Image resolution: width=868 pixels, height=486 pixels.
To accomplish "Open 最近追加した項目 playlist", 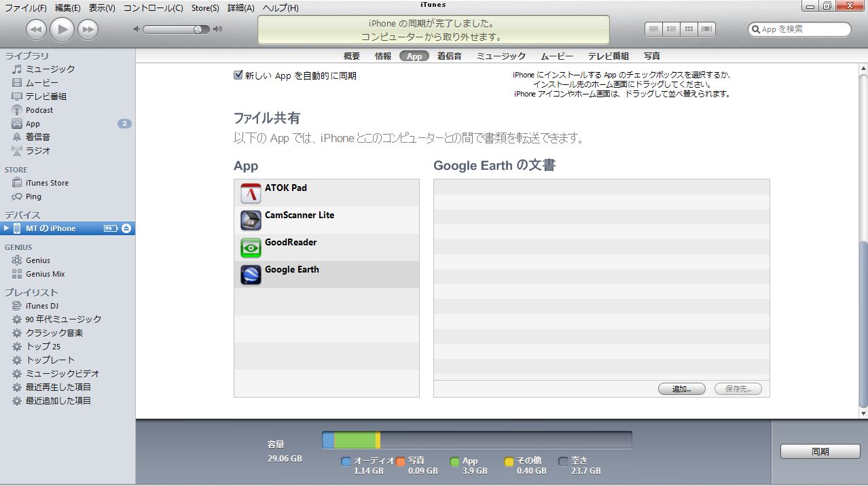I will 58,400.
